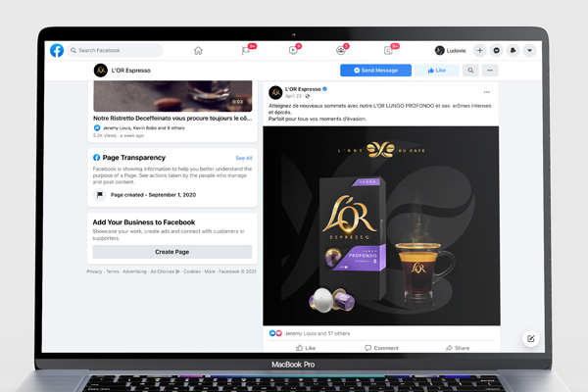Viewport: 588px width, 392px height.
Task: Open the page header more options button
Action: (x=490, y=71)
